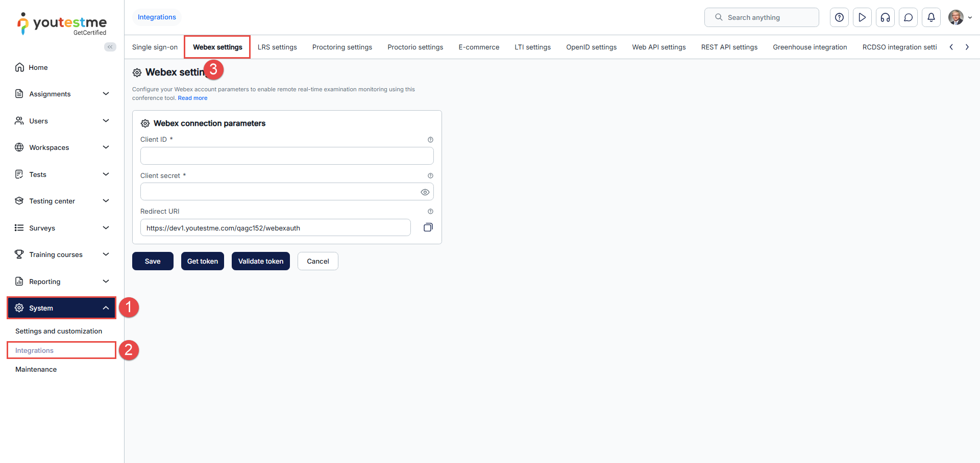The width and height of the screenshot is (980, 463).
Task: Click the Redirect URI text field
Action: 276,227
